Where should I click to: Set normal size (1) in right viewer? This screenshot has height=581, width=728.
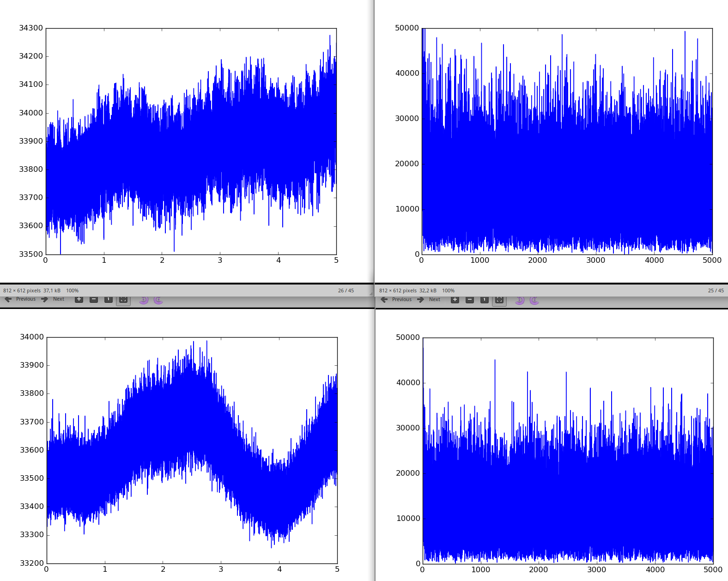pyautogui.click(x=485, y=300)
